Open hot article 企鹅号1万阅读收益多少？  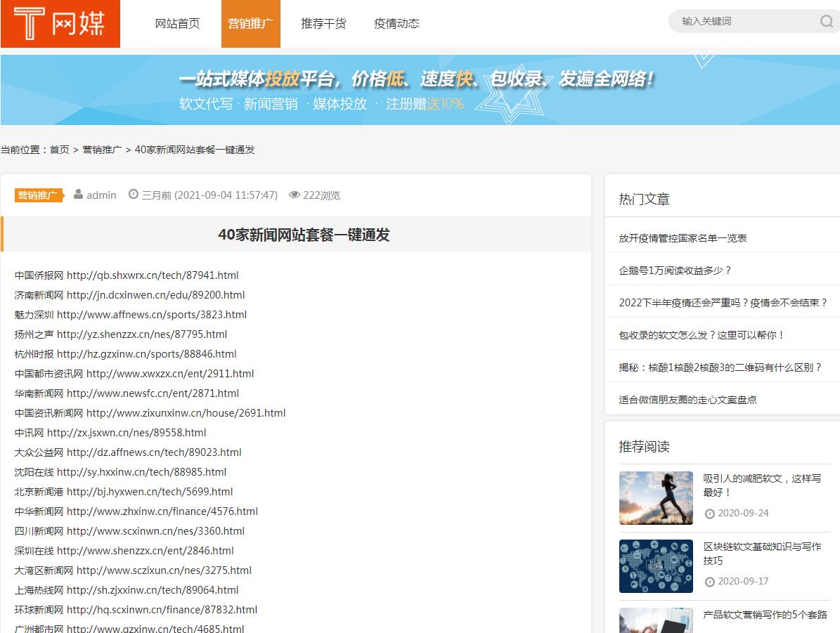pyautogui.click(x=675, y=270)
